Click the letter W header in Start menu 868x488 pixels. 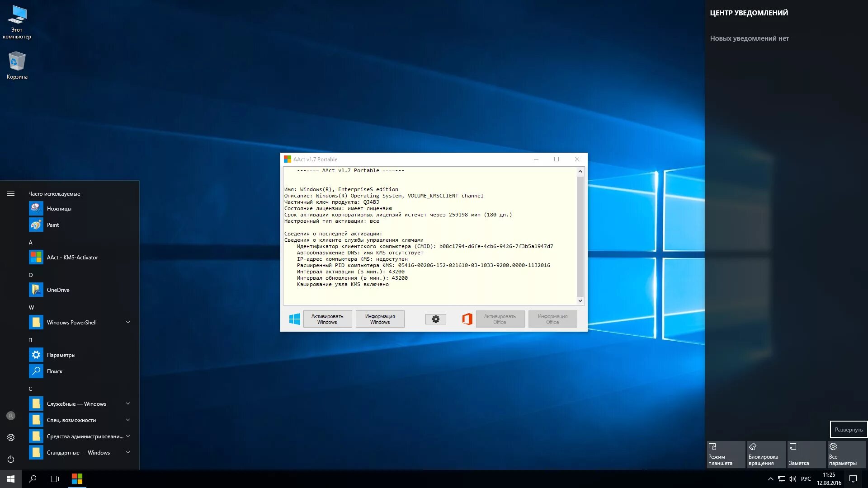coord(31,308)
